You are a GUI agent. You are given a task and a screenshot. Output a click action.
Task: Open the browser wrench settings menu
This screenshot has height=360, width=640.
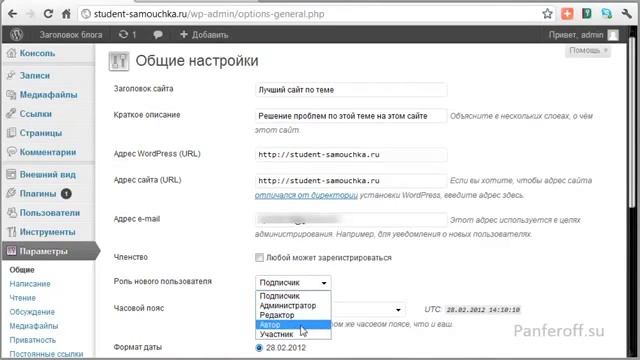click(x=627, y=14)
